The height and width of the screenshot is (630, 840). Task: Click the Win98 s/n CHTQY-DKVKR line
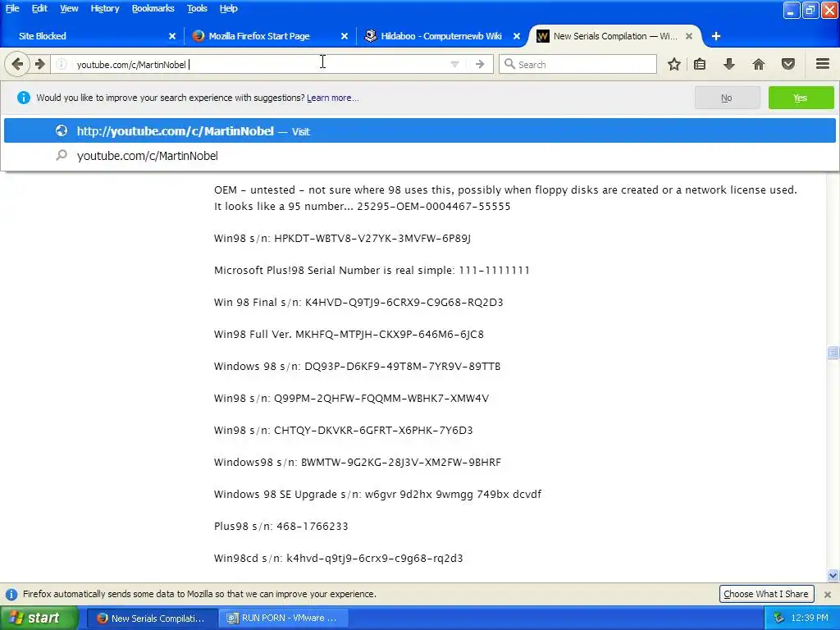coord(344,430)
